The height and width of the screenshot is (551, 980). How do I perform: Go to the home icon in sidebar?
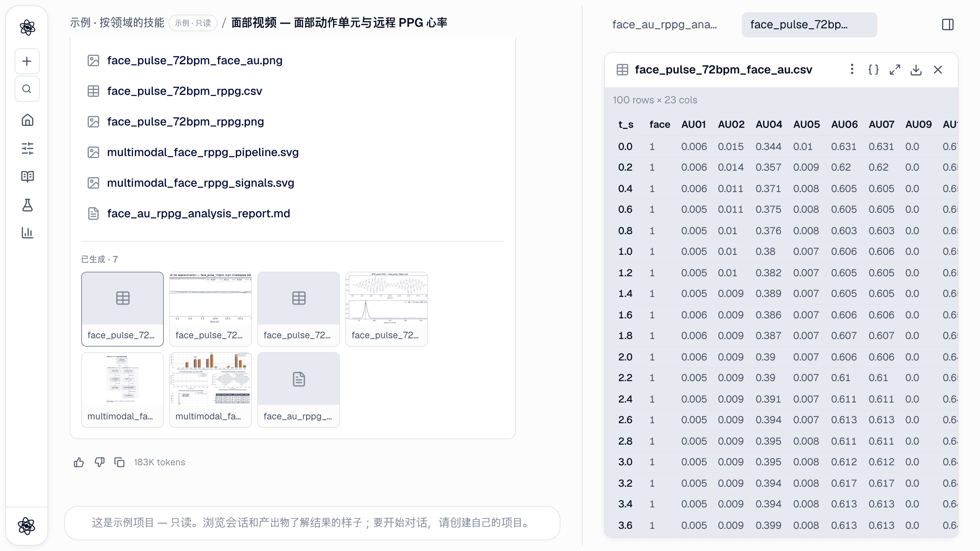point(27,120)
